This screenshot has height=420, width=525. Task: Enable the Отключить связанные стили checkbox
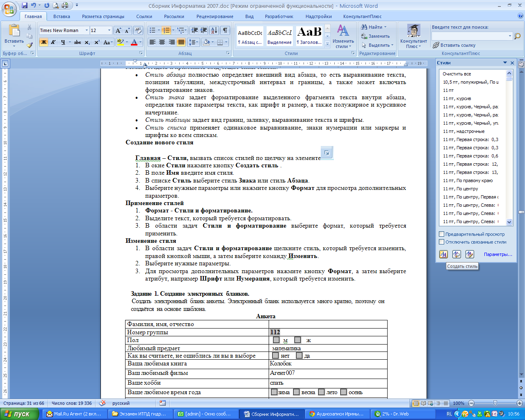coord(442,242)
